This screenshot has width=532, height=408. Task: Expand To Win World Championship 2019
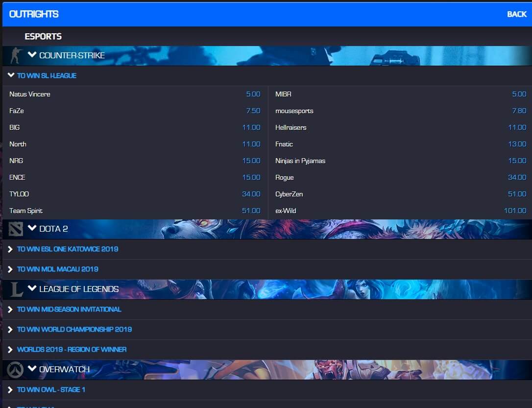74,329
